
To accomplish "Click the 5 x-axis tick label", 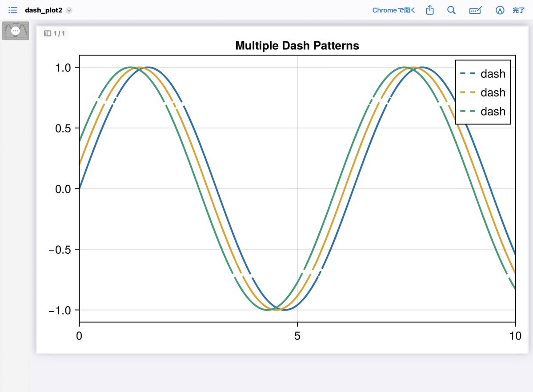I will point(297,335).
